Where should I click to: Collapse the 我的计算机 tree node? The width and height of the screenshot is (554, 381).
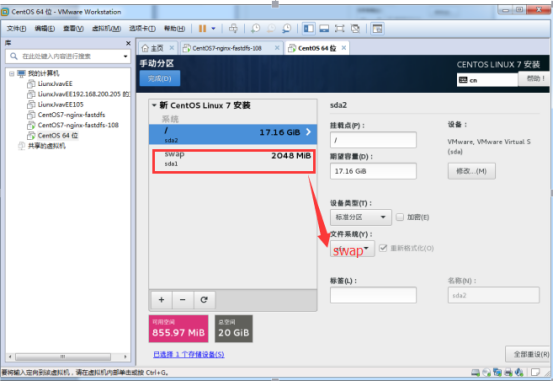(x=12, y=74)
